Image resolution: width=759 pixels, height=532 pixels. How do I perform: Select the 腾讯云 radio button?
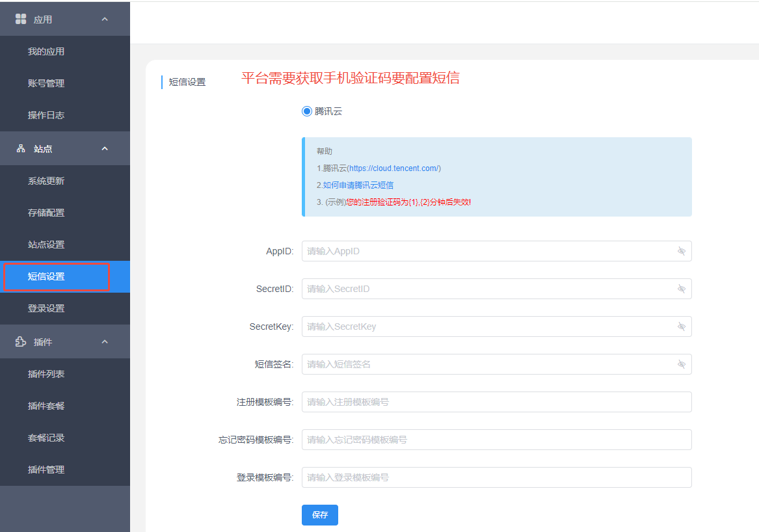(x=307, y=111)
